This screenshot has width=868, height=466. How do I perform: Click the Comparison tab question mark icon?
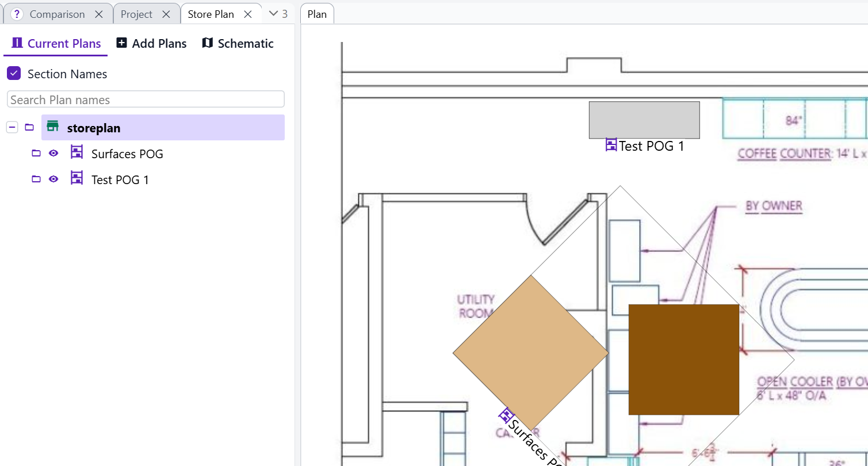point(17,14)
